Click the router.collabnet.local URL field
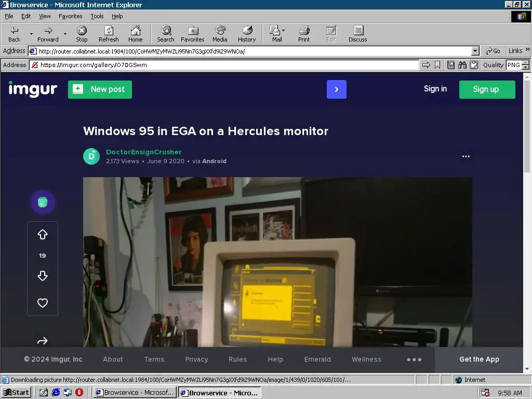This screenshot has width=532, height=399. (250, 51)
